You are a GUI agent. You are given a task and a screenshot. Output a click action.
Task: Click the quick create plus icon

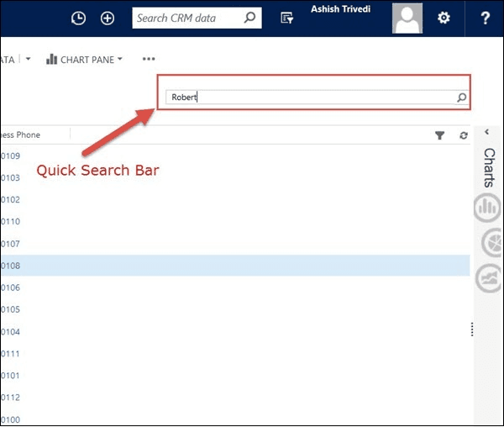click(108, 18)
